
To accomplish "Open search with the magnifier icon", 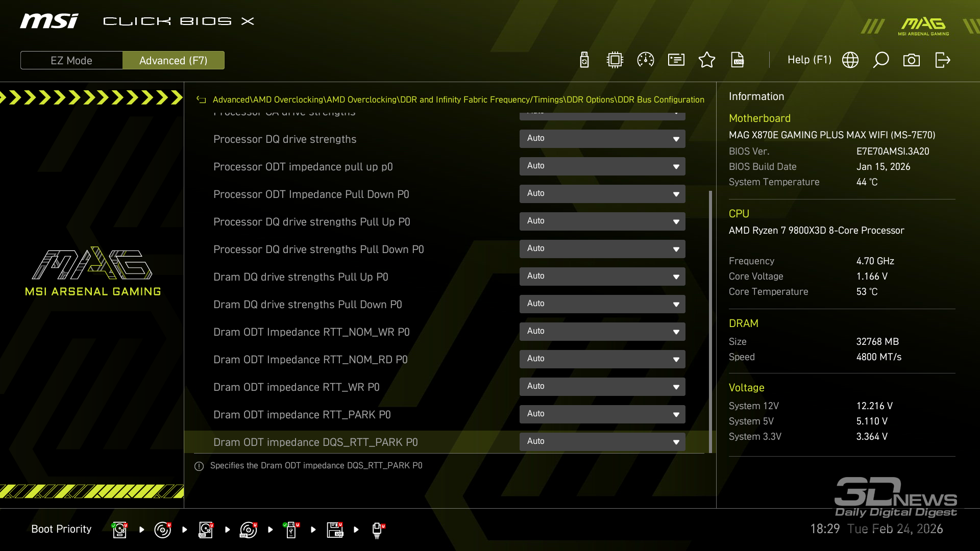I will click(881, 60).
